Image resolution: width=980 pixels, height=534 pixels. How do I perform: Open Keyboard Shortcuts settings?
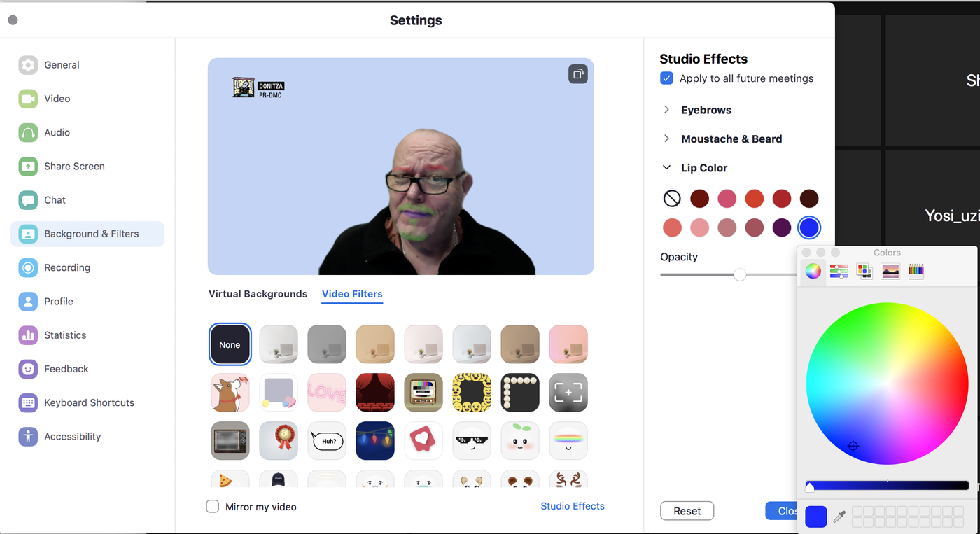coord(89,402)
